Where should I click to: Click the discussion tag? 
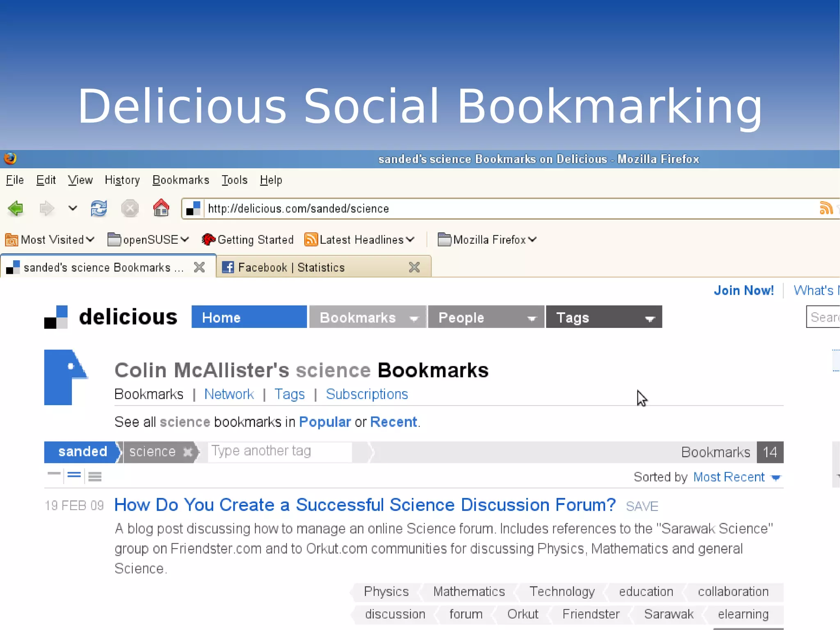point(395,614)
